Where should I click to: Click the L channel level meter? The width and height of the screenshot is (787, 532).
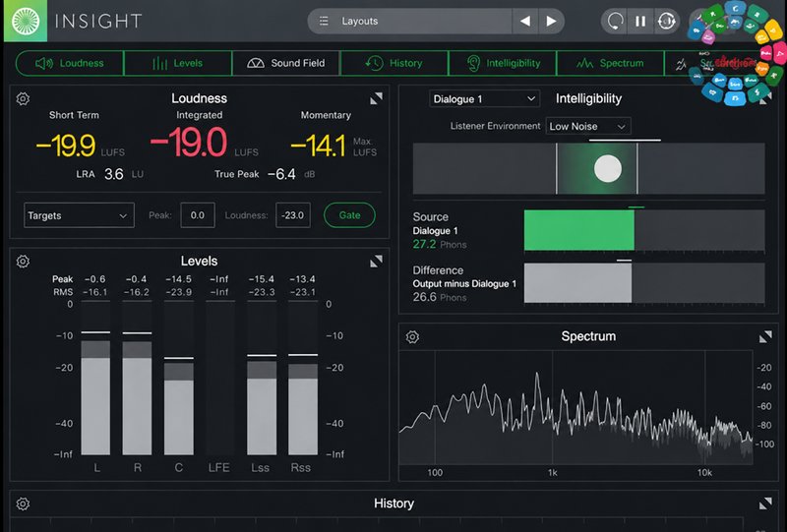pyautogui.click(x=95, y=378)
